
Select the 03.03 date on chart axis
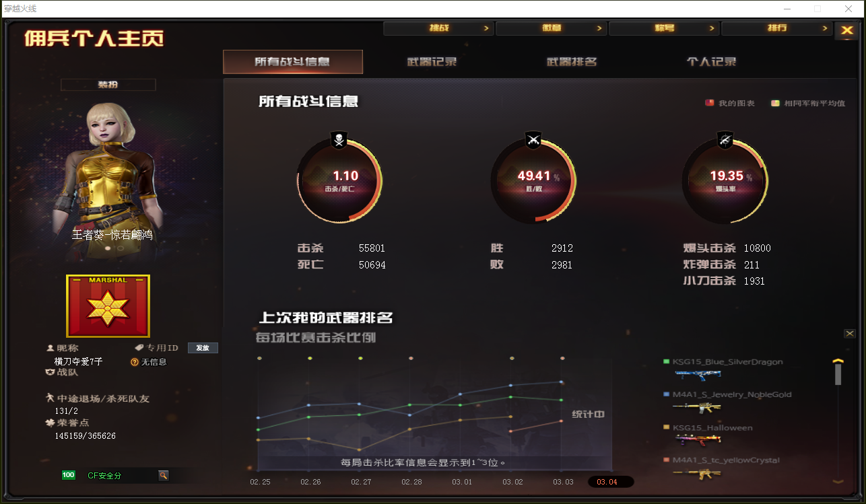pos(563,482)
